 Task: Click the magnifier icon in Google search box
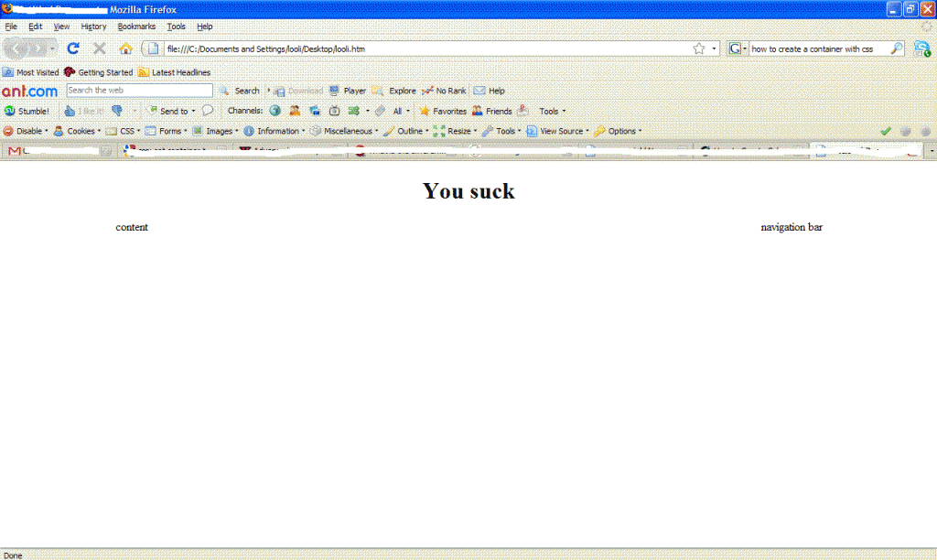pos(897,48)
